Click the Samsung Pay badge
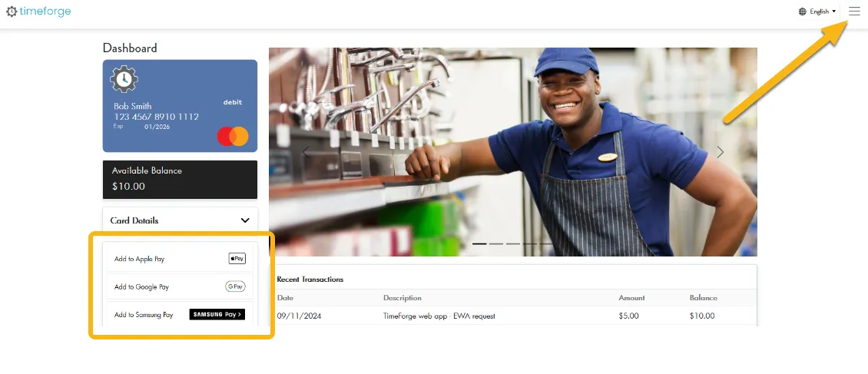Image resolution: width=868 pixels, height=374 pixels. tap(217, 314)
